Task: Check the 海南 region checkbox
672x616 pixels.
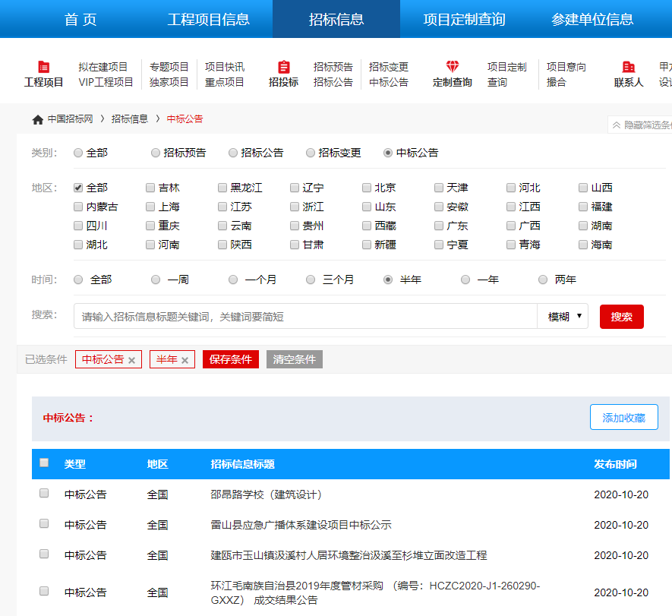Action: pyautogui.click(x=583, y=245)
